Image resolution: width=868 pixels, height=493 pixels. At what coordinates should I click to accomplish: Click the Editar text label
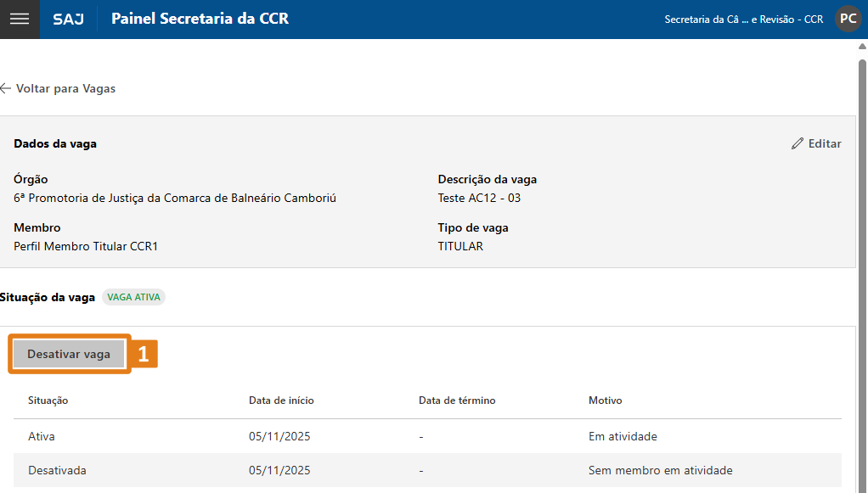click(x=824, y=143)
